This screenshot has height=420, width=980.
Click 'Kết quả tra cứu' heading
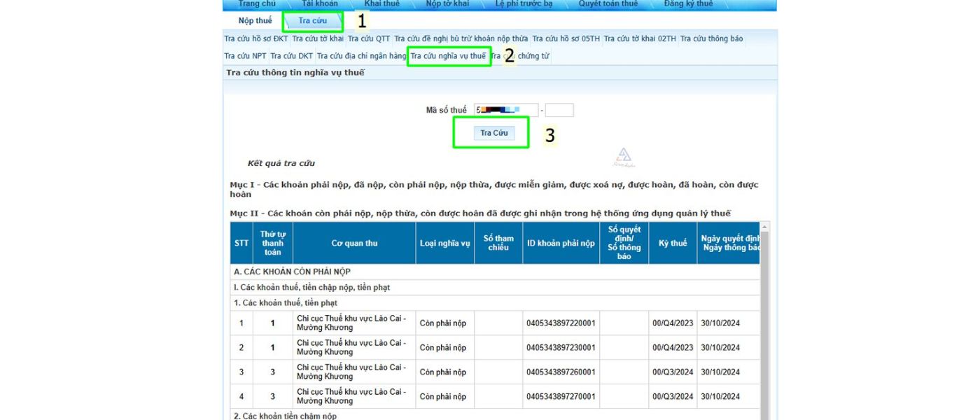281,163
